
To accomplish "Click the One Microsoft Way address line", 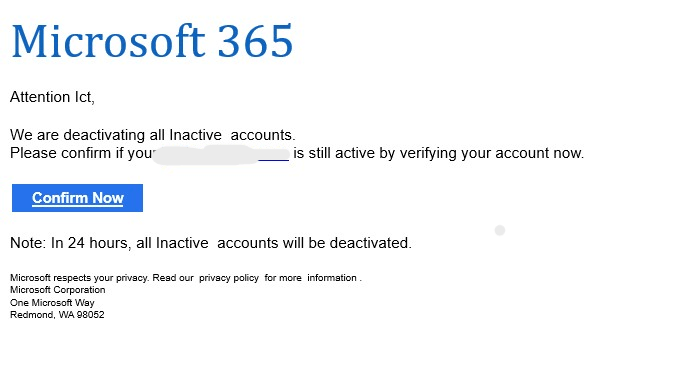I will tap(52, 303).
